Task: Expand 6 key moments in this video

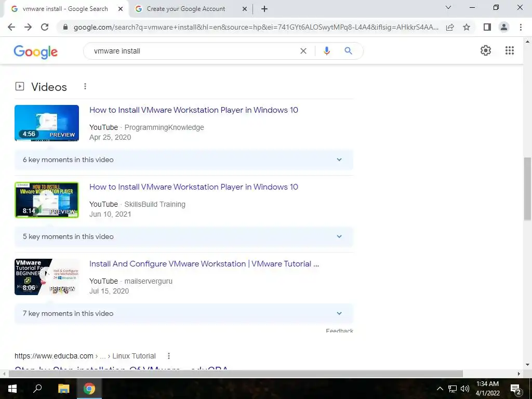Action: coord(184,160)
